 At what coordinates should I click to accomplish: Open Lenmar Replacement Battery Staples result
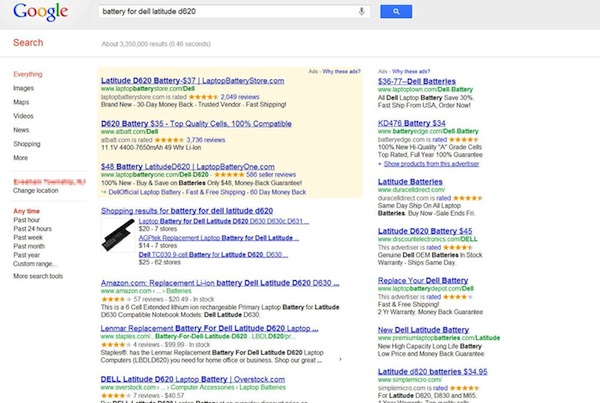209,328
